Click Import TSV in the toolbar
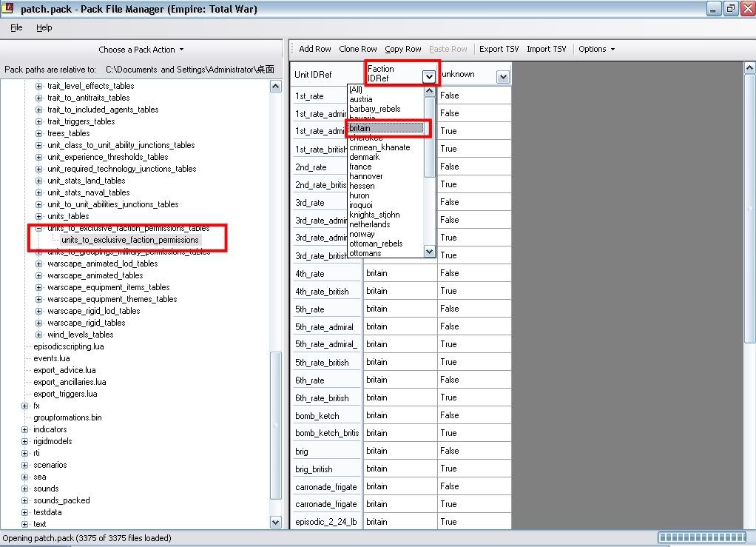The height and width of the screenshot is (547, 756). (x=546, y=49)
